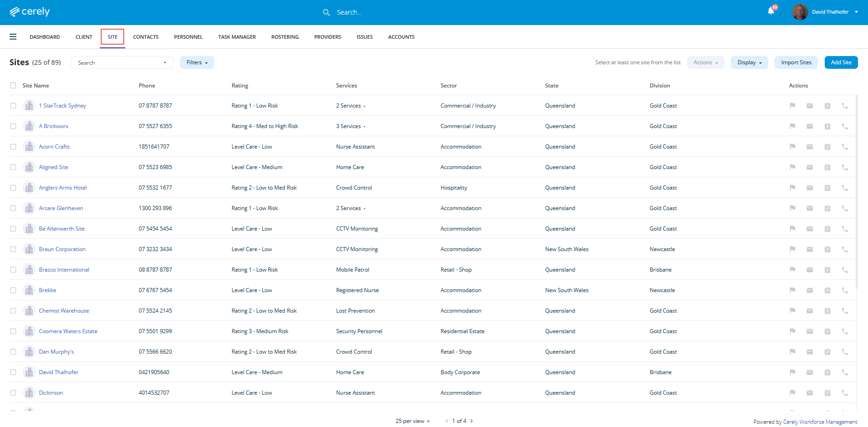Check the 1 StarTrack Sydney row checkbox
Screen dimensions: 868x427
click(x=13, y=106)
